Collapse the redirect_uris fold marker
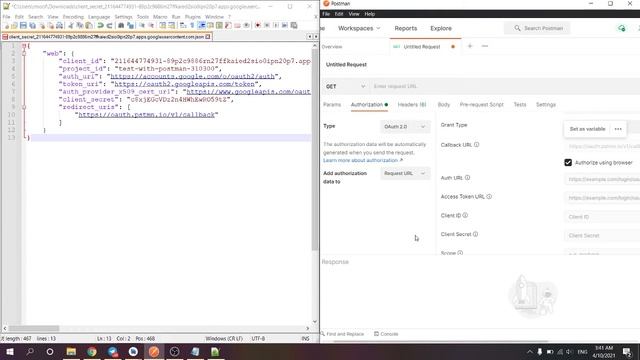The width and height of the screenshot is (640, 360). click(24, 107)
